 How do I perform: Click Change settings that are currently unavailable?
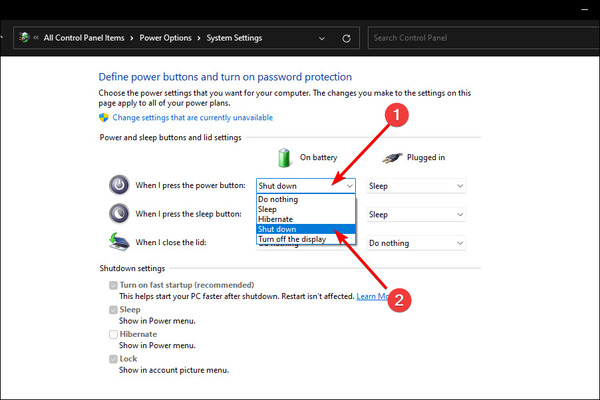click(192, 118)
